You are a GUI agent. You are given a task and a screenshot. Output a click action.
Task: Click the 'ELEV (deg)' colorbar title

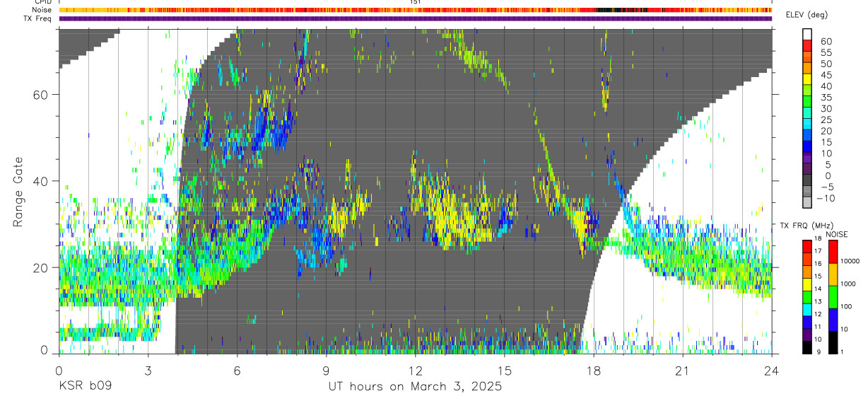pyautogui.click(x=807, y=15)
